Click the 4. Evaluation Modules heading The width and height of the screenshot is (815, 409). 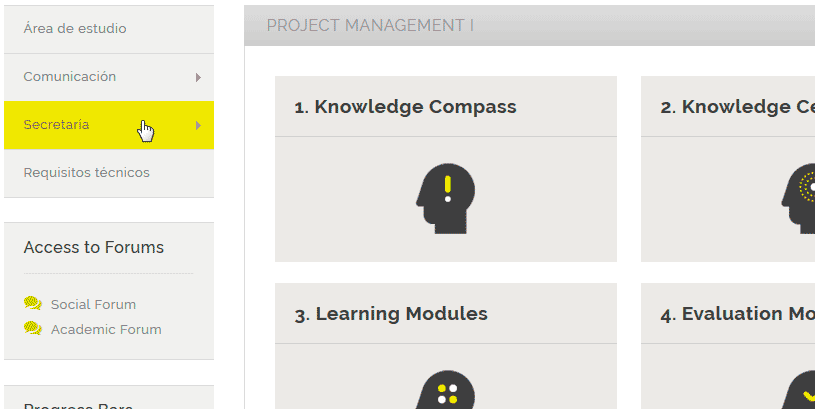coord(737,314)
